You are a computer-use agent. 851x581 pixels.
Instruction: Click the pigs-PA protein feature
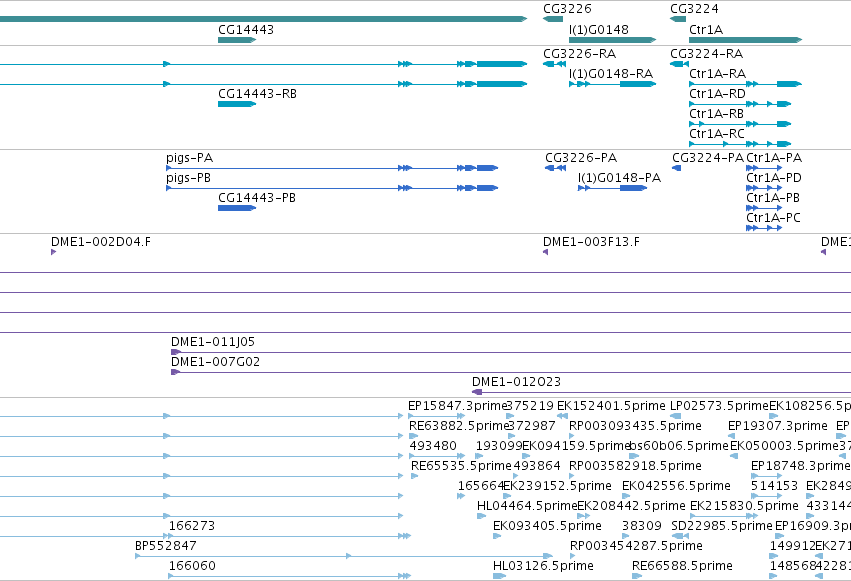pyautogui.click(x=332, y=168)
